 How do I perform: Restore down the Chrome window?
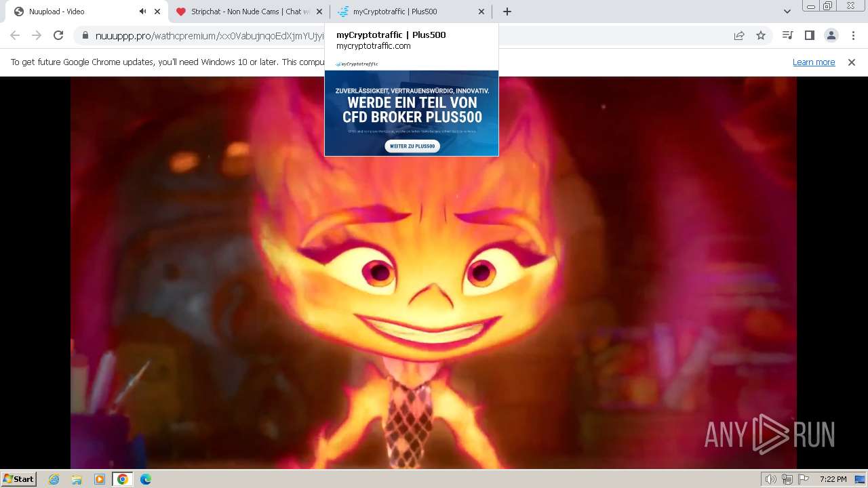[x=828, y=6]
